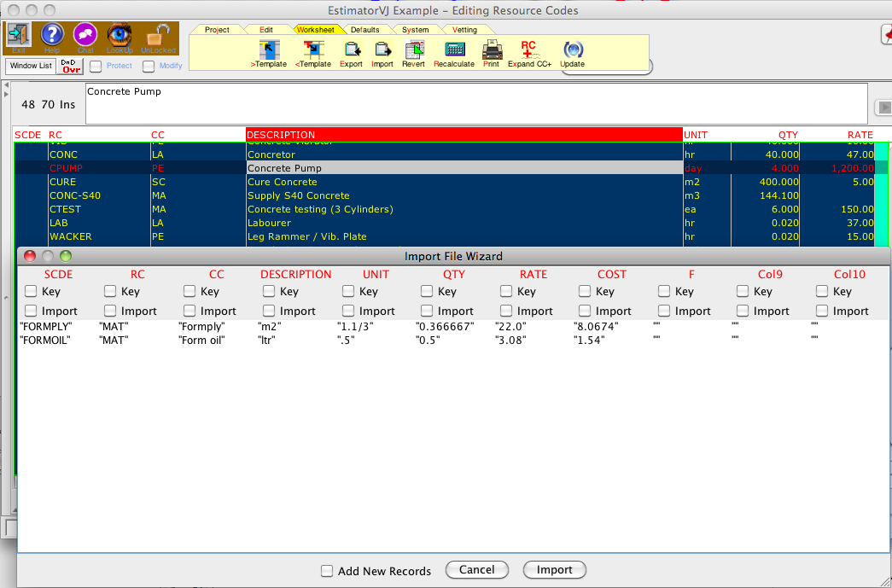Click the RC column header in worksheet
Viewport: 892px width, 588px height.
point(55,135)
